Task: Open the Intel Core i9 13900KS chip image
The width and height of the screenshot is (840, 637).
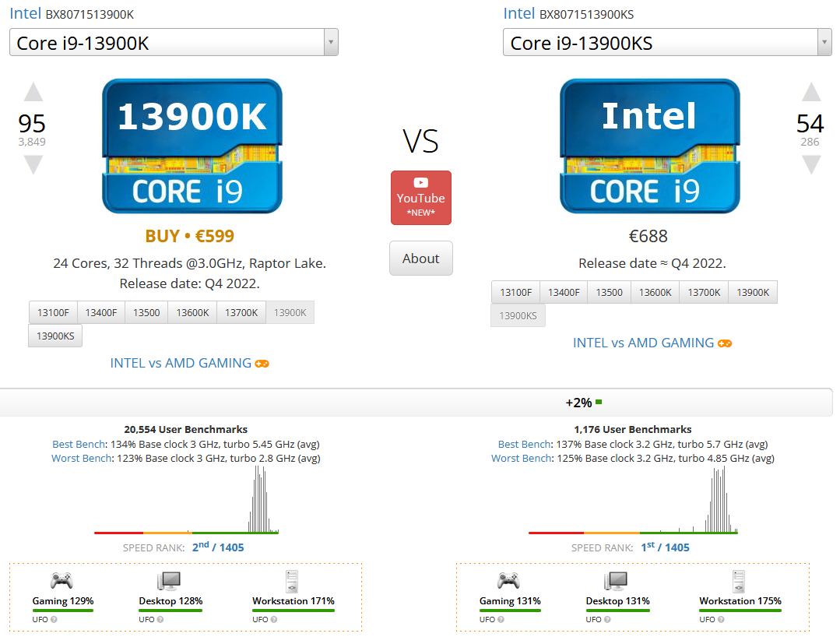Action: point(650,146)
